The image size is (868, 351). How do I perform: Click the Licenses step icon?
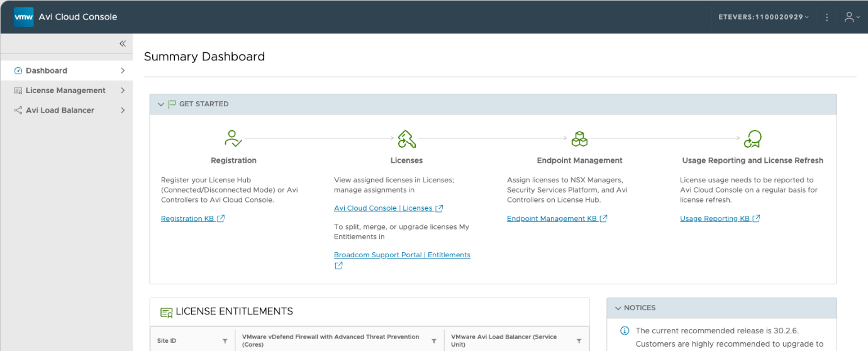click(x=406, y=138)
